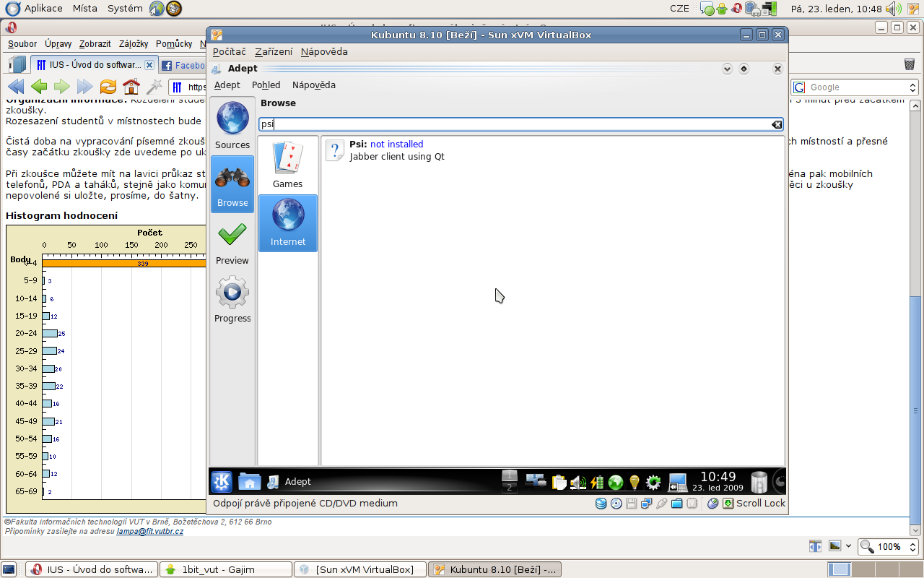
Task: Open the KDE trash icon
Action: (x=759, y=481)
